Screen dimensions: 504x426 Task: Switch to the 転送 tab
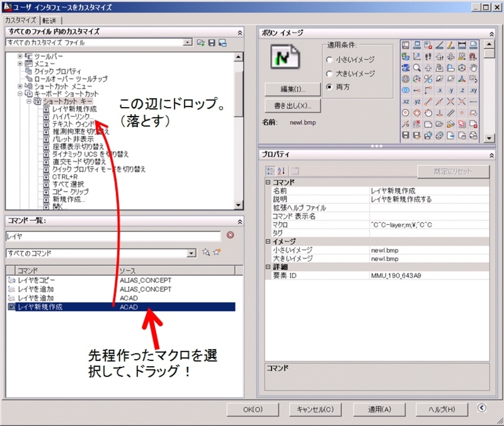tap(50, 21)
